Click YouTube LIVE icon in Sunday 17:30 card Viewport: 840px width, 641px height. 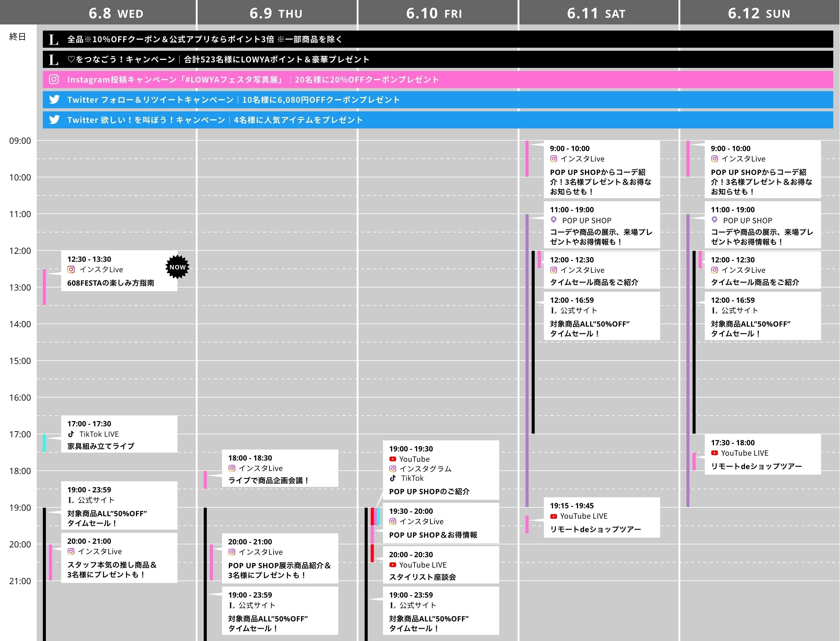coord(714,453)
